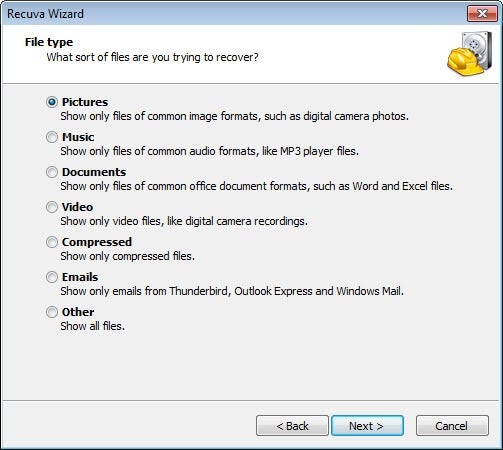
Task: Click the Recuva hard hat drive icon
Action: 470,53
